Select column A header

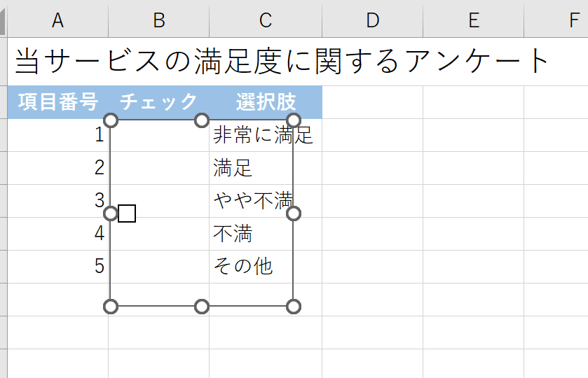(x=57, y=20)
